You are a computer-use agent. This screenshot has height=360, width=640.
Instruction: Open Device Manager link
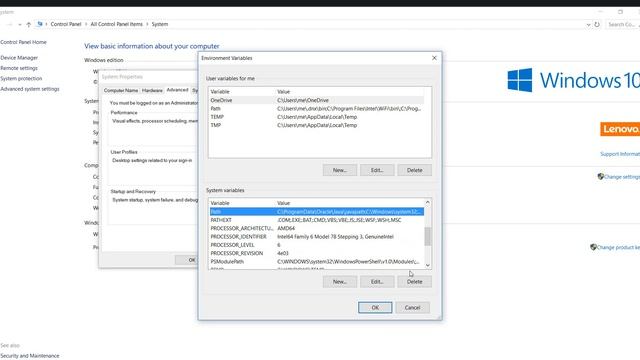(19, 58)
